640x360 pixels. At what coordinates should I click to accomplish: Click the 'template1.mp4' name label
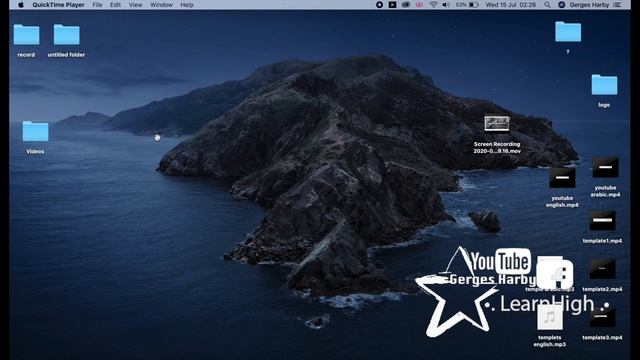(602, 241)
